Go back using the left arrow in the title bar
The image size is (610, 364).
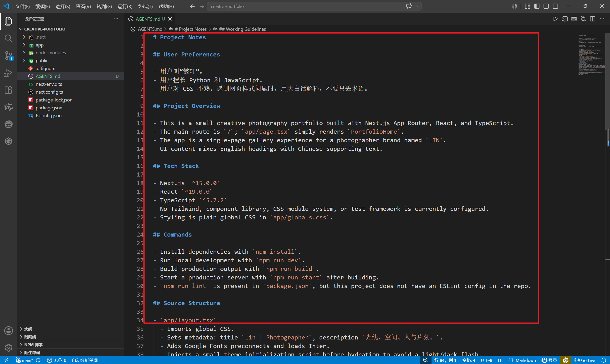tap(192, 6)
